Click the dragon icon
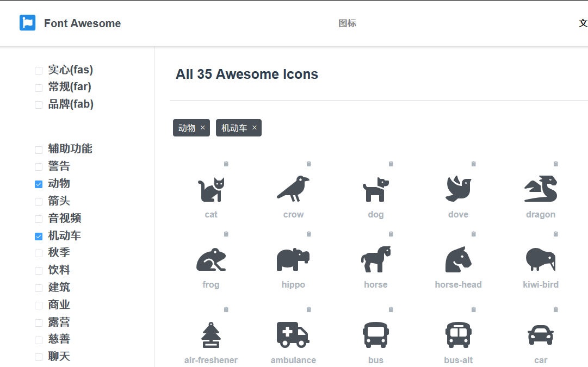The width and height of the screenshot is (588, 367). click(x=540, y=189)
